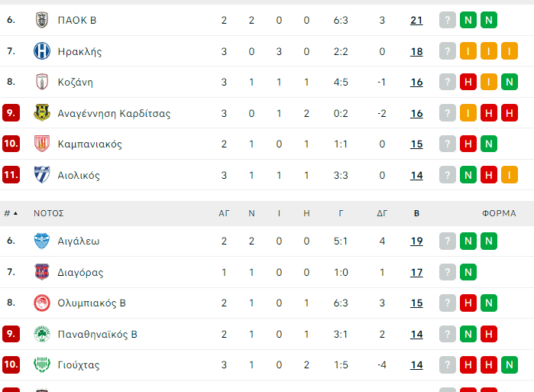The image size is (534, 392).
Task: Click Κοζάνη red Η form badge
Action: click(x=468, y=83)
